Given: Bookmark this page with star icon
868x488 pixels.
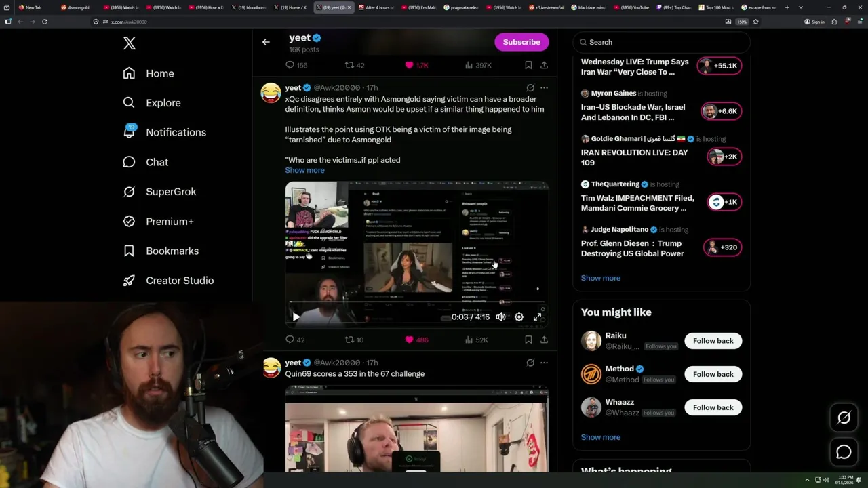Looking at the screenshot, I should [755, 22].
